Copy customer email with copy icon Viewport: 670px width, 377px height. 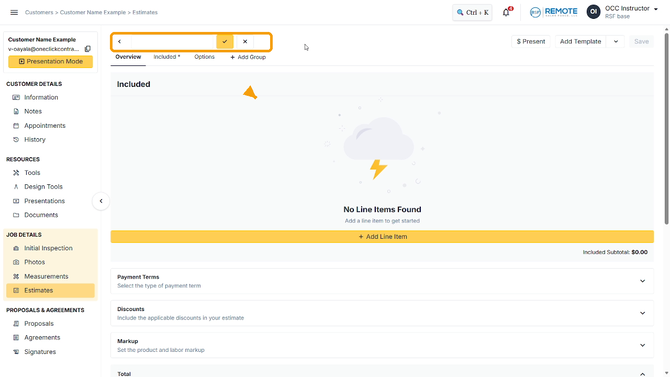tap(88, 49)
